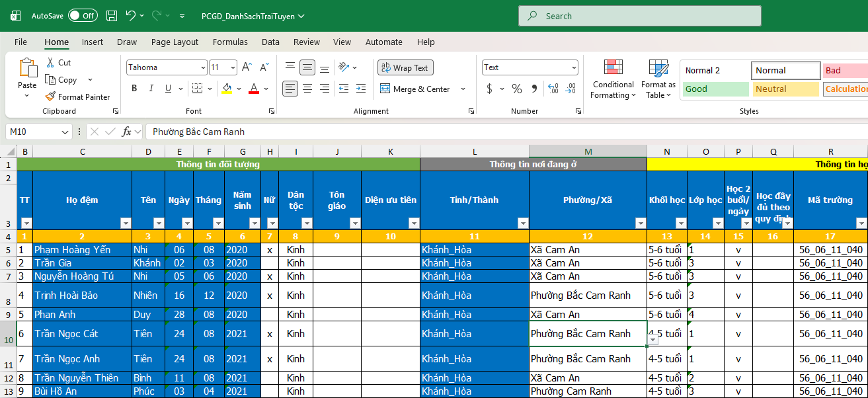Open the font size dropdown
The image size is (868, 398).
click(x=233, y=67)
